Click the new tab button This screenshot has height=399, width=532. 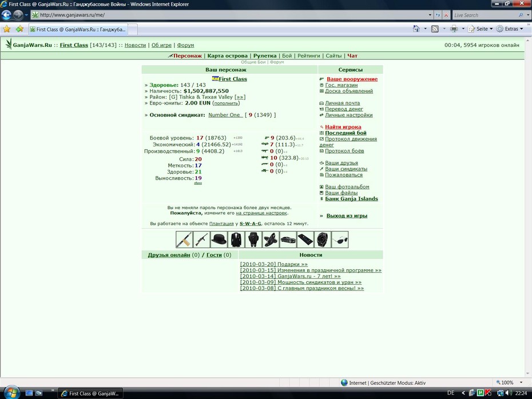pos(133,30)
